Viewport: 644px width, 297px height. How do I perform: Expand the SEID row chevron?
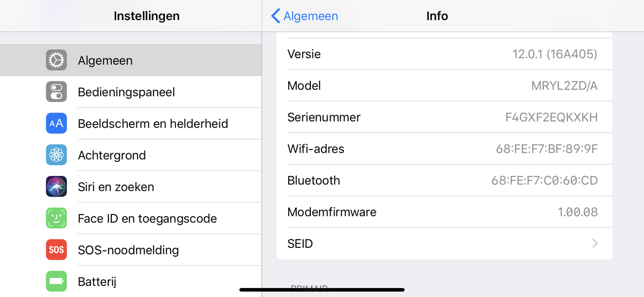click(x=595, y=244)
